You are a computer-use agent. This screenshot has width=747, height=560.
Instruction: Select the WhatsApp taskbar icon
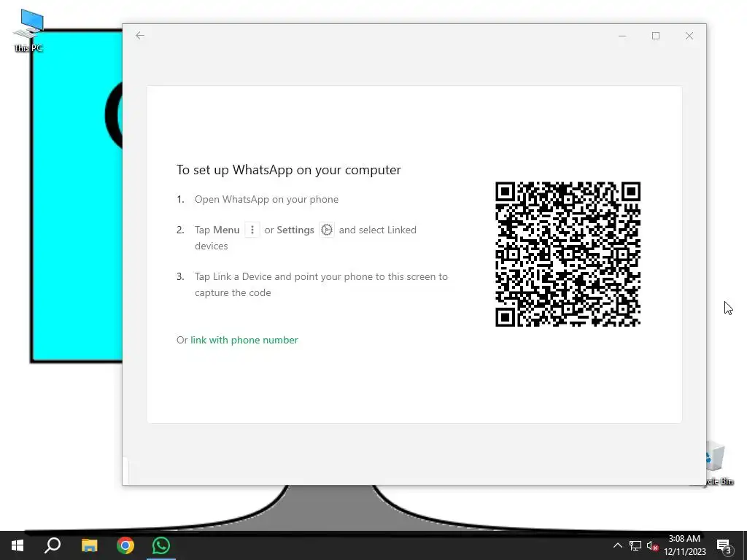161,545
